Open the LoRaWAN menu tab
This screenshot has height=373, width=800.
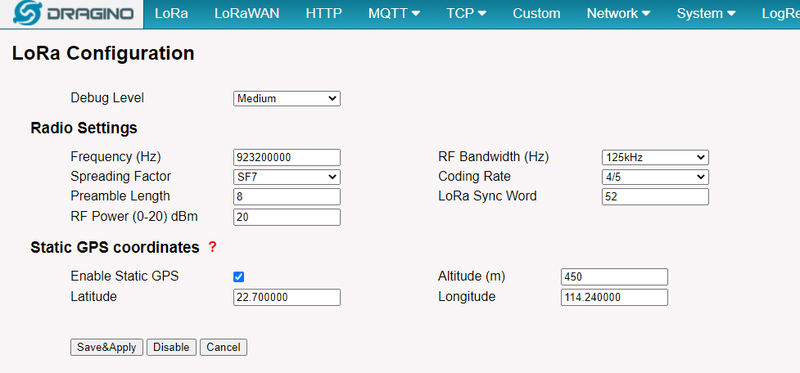tap(247, 14)
